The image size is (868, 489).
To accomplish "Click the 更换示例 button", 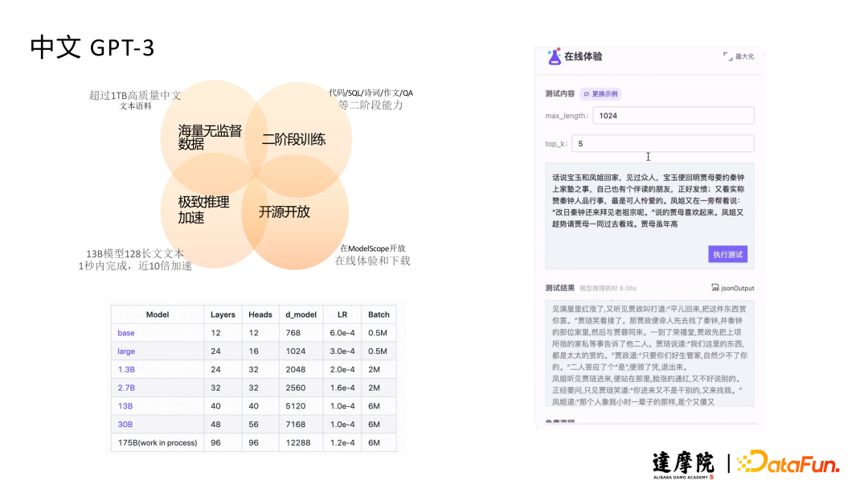I will (x=600, y=94).
